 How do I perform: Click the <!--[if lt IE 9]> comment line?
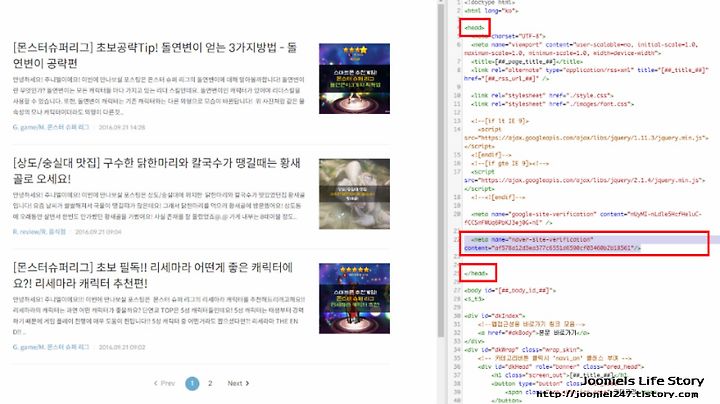tap(500, 121)
